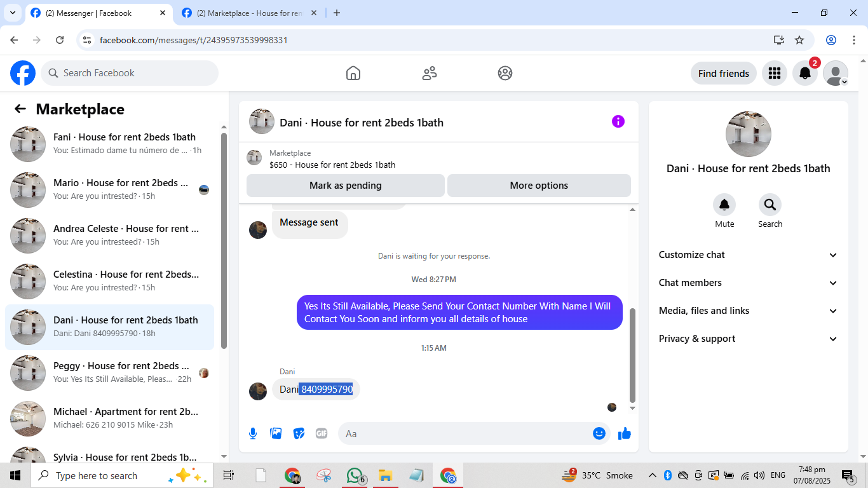Choose a sticker from the sticker icon
The height and width of the screenshot is (488, 868).
pyautogui.click(x=299, y=433)
